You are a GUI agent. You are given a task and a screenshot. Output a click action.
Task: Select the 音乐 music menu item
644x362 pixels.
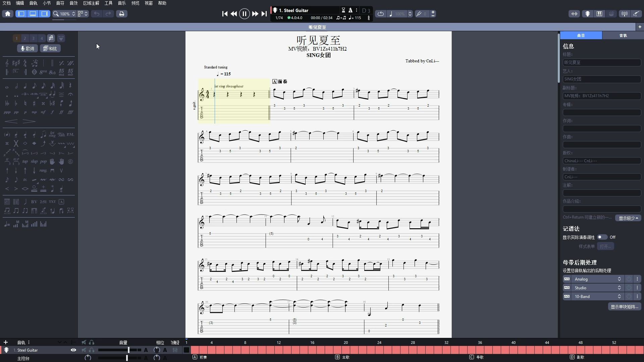pyautogui.click(x=122, y=4)
